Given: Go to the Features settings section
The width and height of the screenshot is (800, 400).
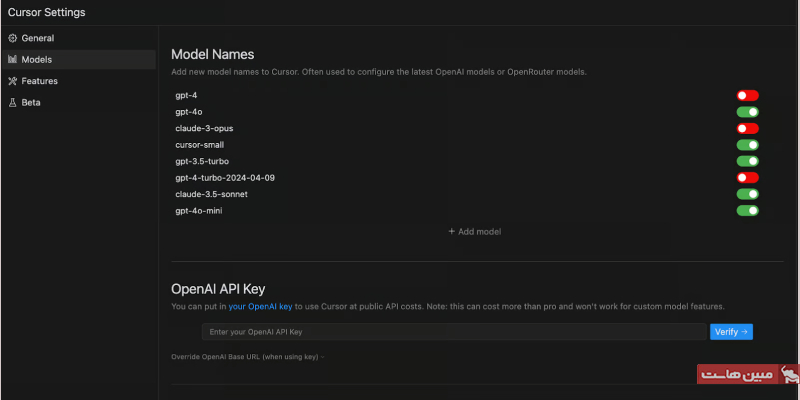Looking at the screenshot, I should (79, 81).
